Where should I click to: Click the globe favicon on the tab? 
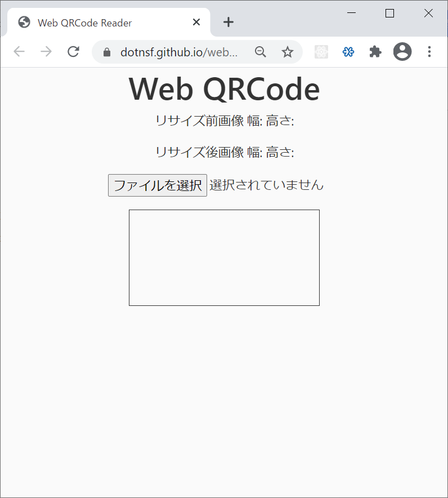click(x=24, y=22)
